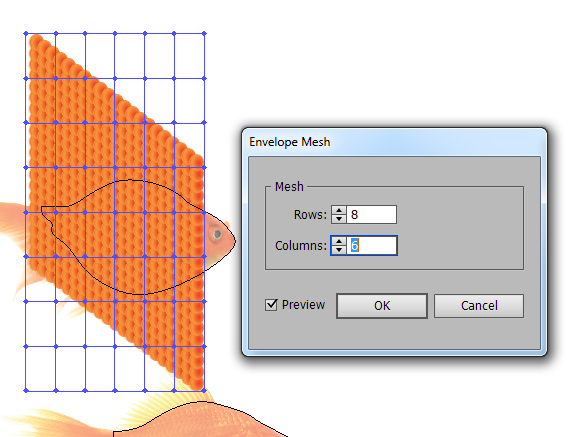Cancel the Envelope Mesh dialog
The height and width of the screenshot is (437, 578).
[x=479, y=306]
